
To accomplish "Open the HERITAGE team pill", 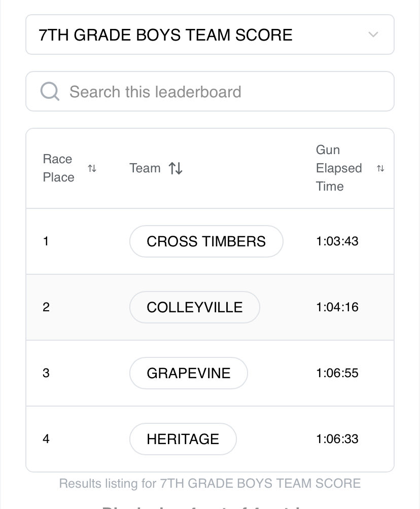I will point(183,439).
